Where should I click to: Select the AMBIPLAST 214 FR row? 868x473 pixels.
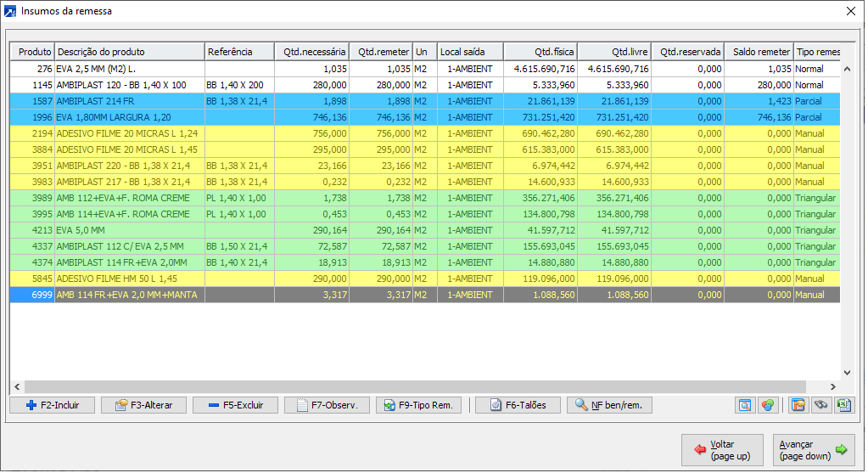tap(127, 101)
